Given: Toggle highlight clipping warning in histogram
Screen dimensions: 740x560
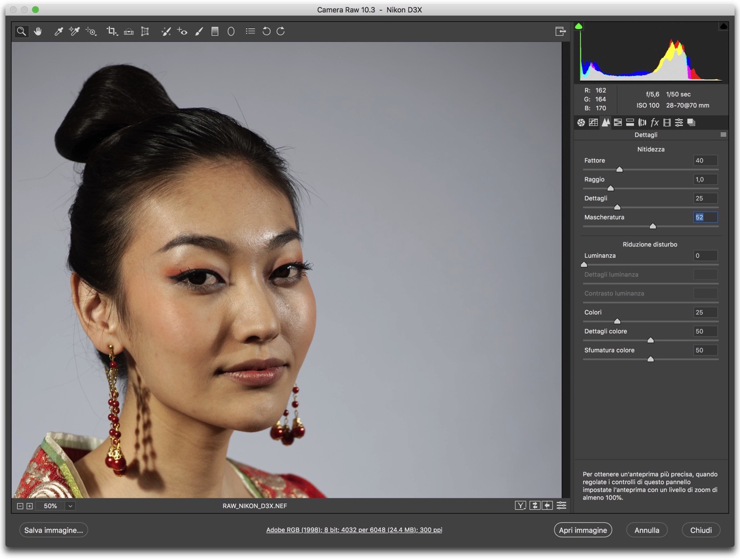Looking at the screenshot, I should coord(723,26).
